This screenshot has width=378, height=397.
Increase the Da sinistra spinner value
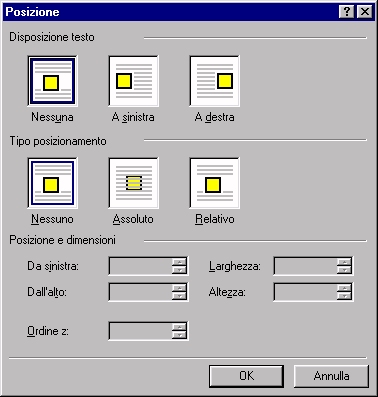(x=179, y=262)
